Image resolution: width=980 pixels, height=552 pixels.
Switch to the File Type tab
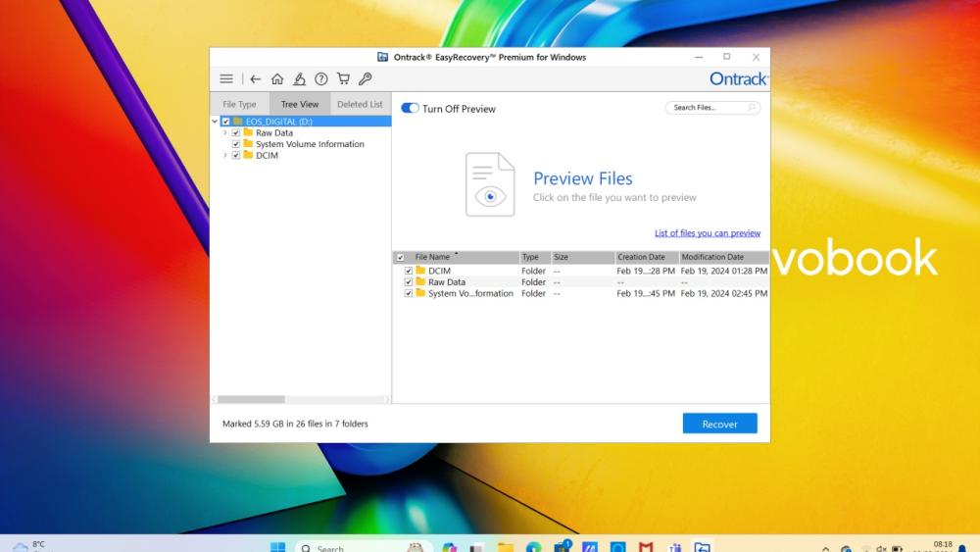click(239, 104)
